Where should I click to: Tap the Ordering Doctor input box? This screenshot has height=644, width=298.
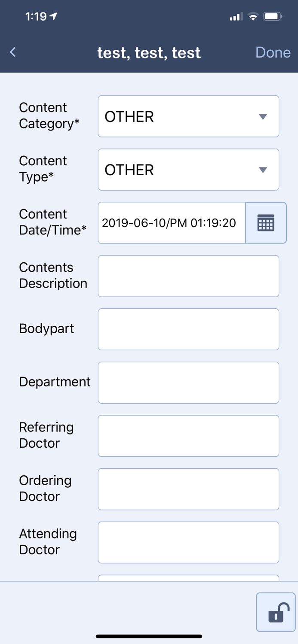[x=188, y=489]
